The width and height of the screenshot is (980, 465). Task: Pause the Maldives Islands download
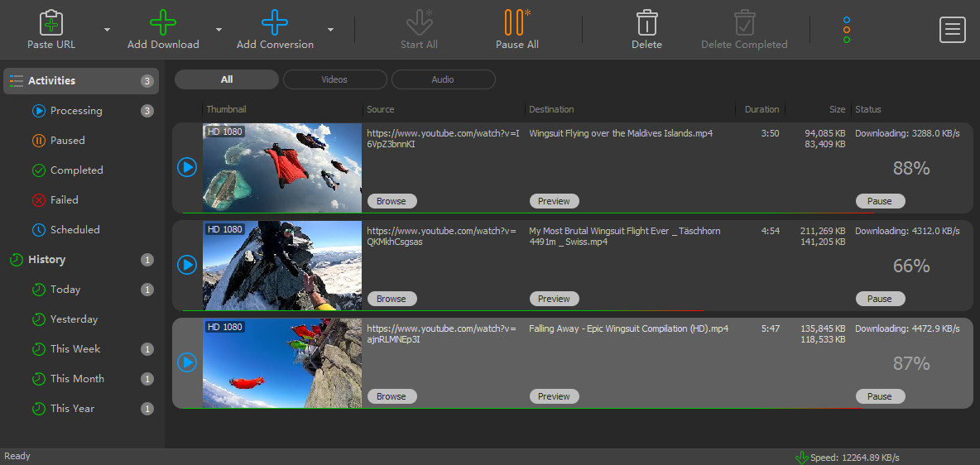tap(880, 201)
